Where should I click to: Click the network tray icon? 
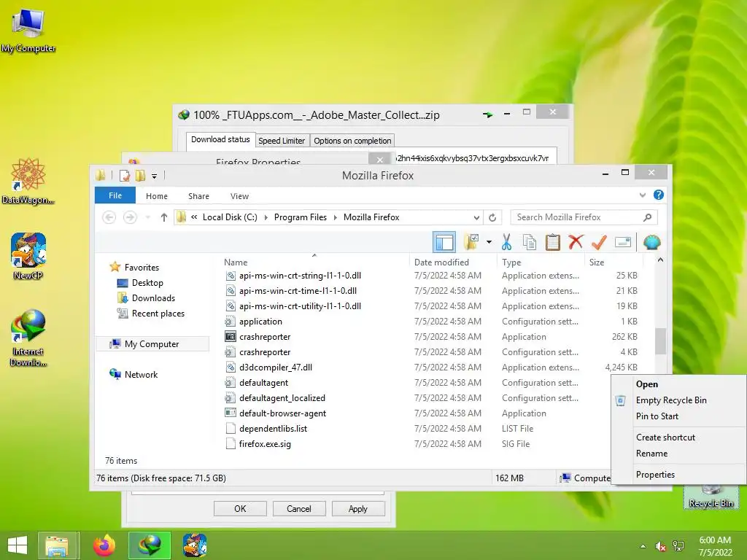point(678,546)
